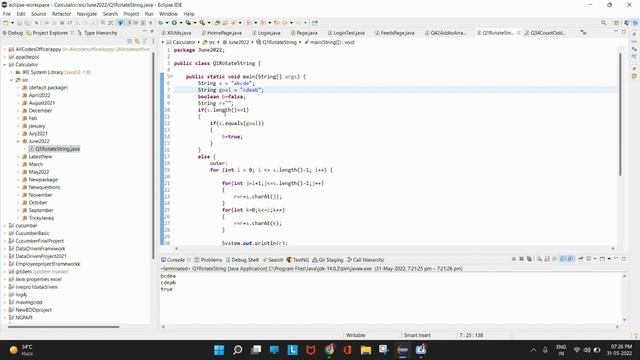Click the External Tools run icon
This screenshot has height=360, width=640.
click(202, 23)
